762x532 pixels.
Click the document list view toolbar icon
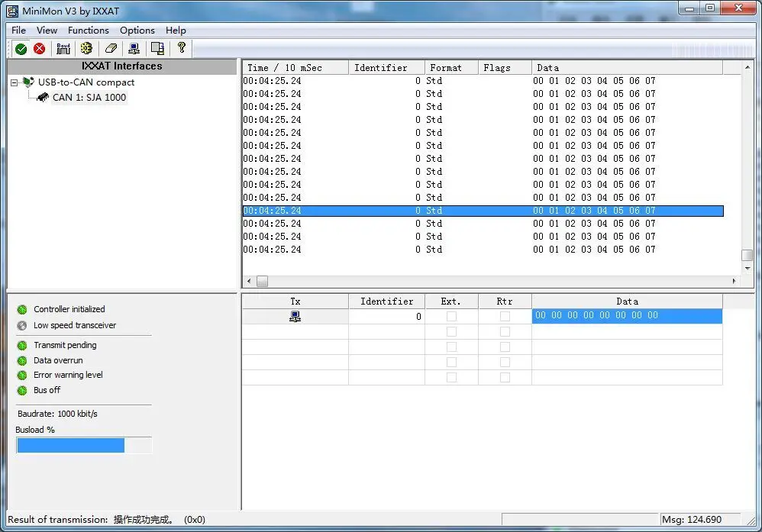[157, 48]
